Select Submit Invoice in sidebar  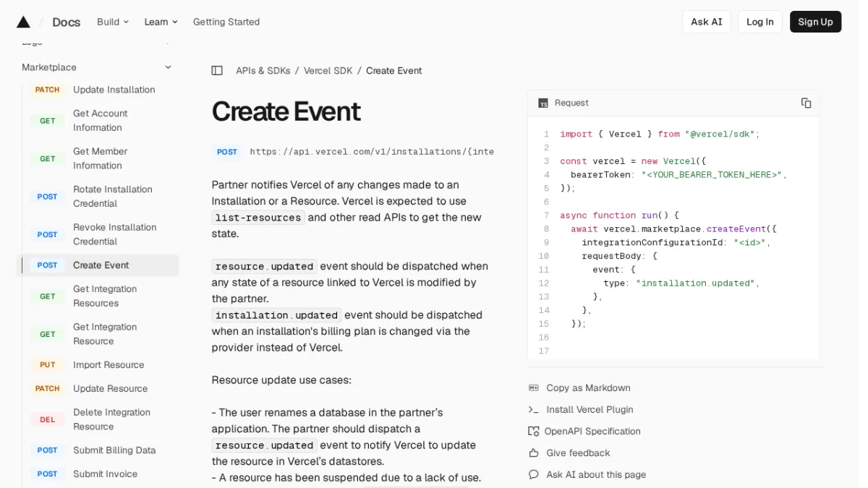click(106, 474)
